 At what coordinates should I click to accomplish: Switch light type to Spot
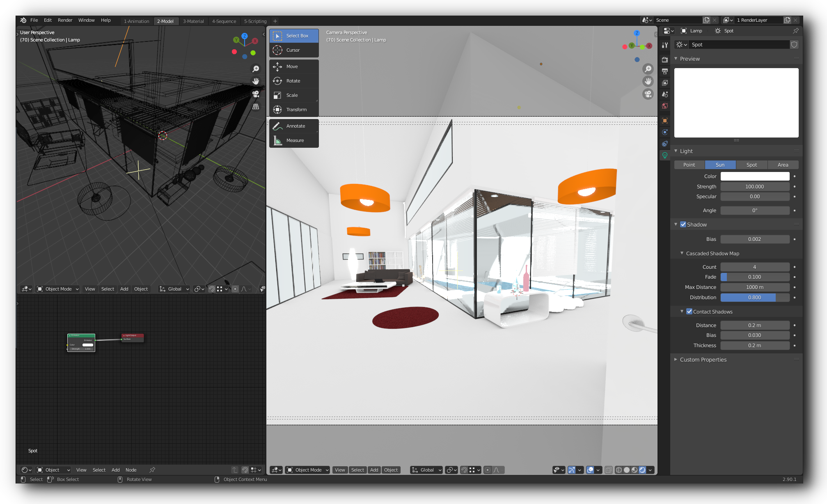coord(751,165)
